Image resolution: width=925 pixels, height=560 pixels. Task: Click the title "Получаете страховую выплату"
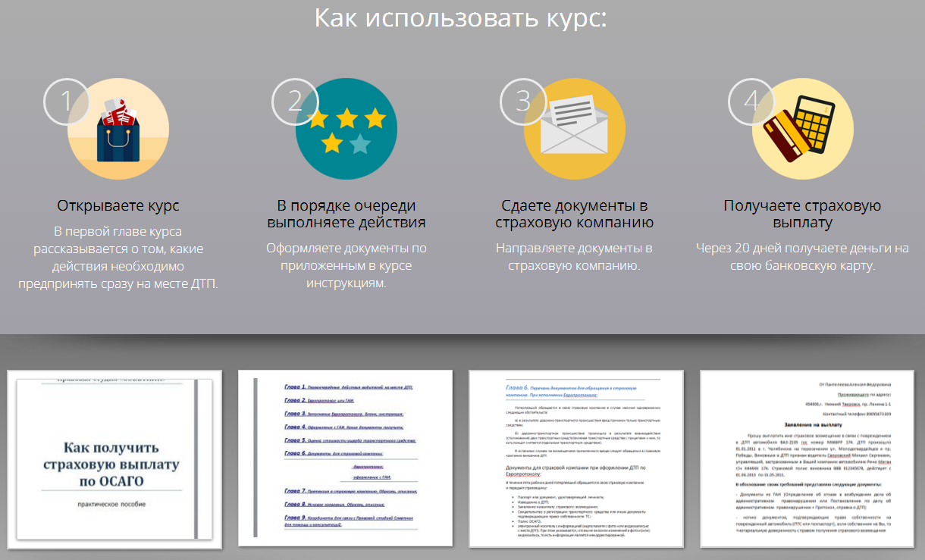[803, 214]
